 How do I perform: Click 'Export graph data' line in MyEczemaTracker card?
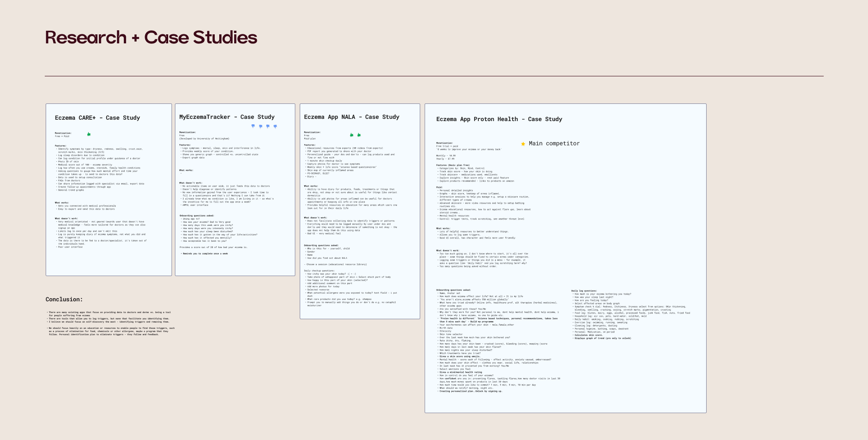point(193,158)
